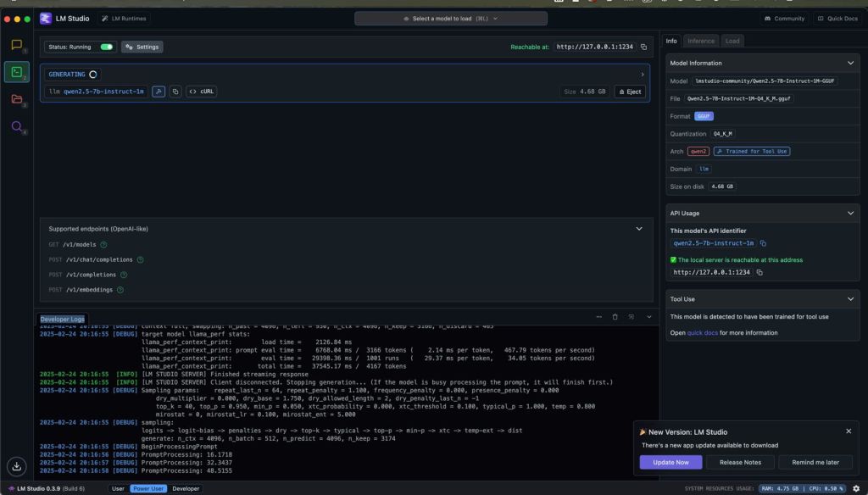Open Developer Logs more options (three dots)

pos(599,317)
